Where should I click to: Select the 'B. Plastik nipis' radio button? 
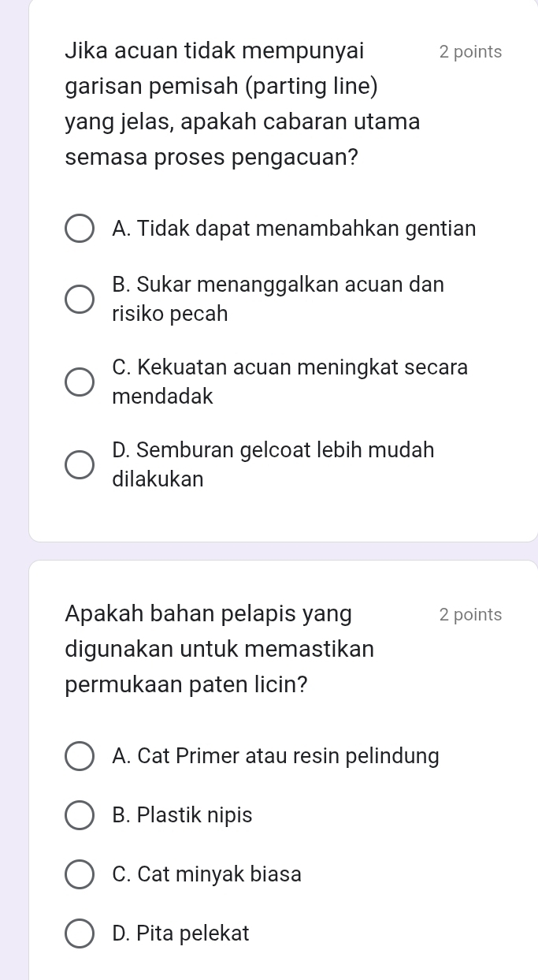click(x=79, y=816)
